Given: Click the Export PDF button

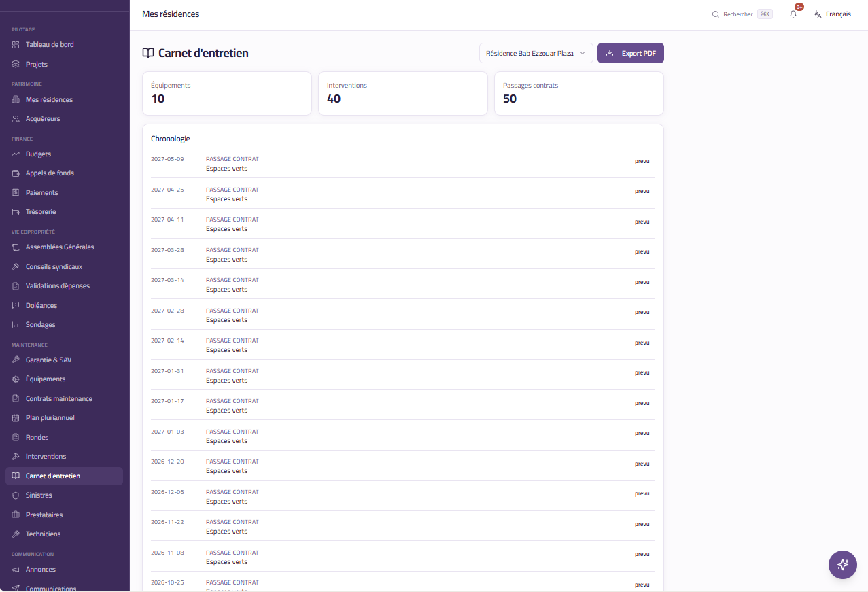Looking at the screenshot, I should [x=631, y=53].
